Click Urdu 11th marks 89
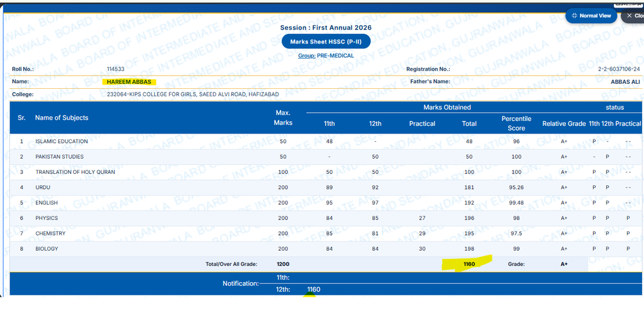The width and height of the screenshot is (644, 318). click(330, 188)
